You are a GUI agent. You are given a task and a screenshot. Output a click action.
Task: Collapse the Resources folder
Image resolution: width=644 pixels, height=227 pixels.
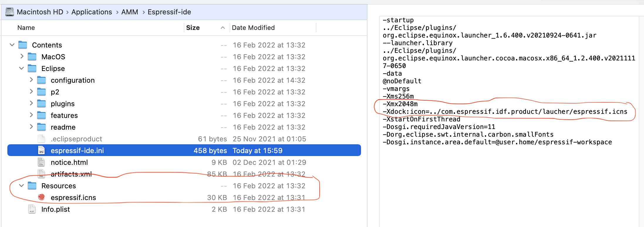tap(21, 186)
